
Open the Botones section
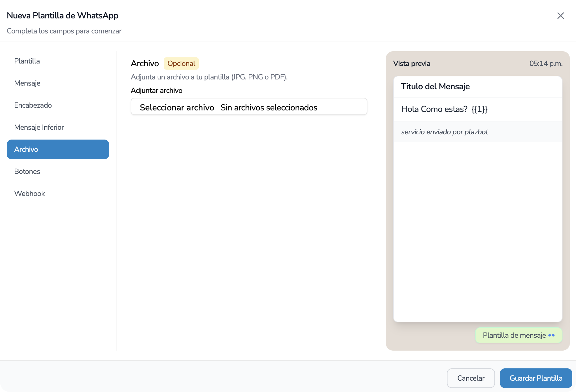click(58, 171)
